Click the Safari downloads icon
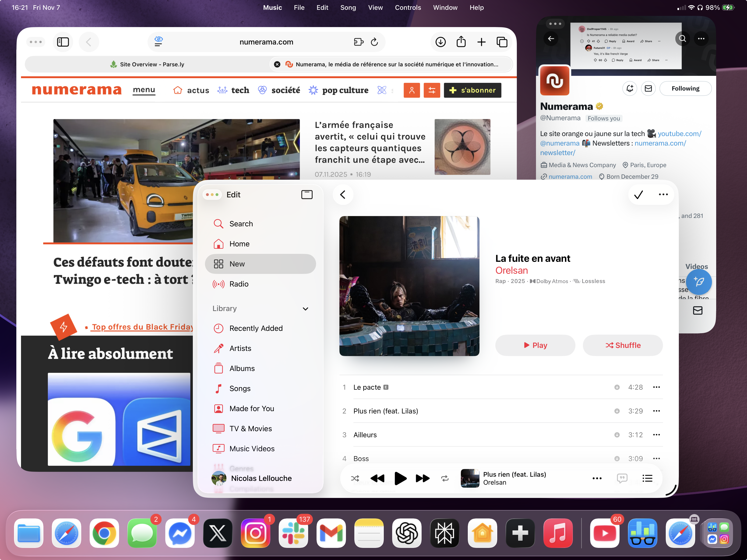The image size is (747, 560). [x=440, y=42]
